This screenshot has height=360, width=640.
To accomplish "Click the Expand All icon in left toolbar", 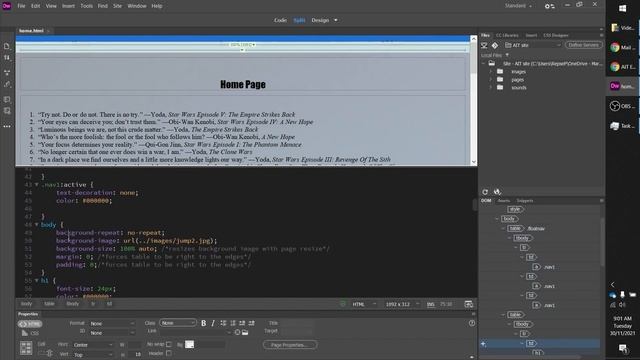I will [x=7, y=99].
